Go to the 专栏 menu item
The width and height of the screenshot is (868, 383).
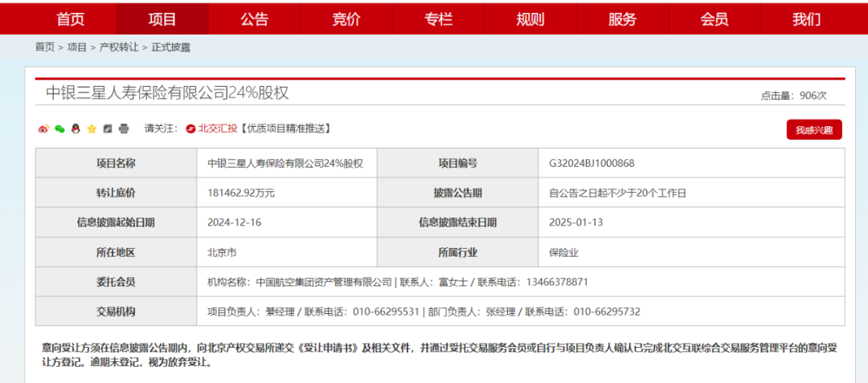[x=438, y=19]
